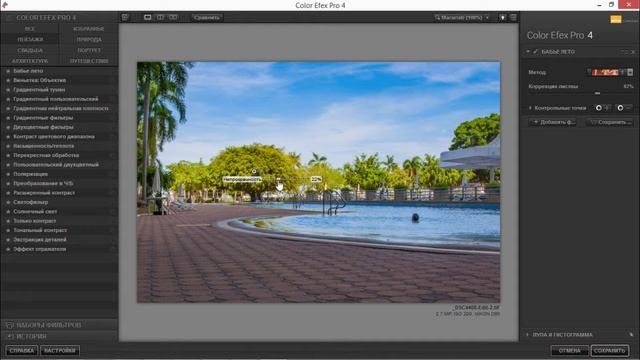640x360 pixels.
Task: Click the yellow icon above Color Efex Pro 4 title
Action: coord(616,19)
